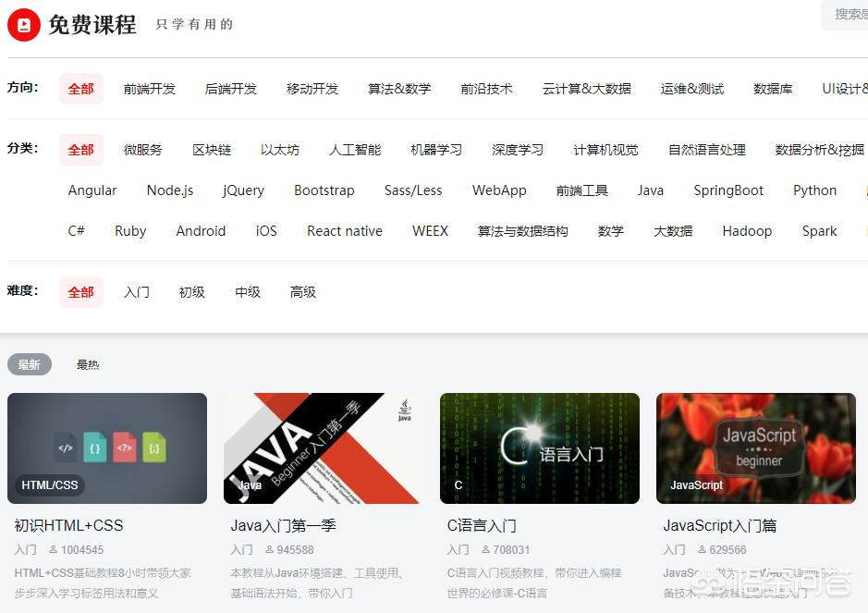The image size is (868, 613).
Task: Open the JavaScript beginner course thumbnail
Action: [756, 448]
